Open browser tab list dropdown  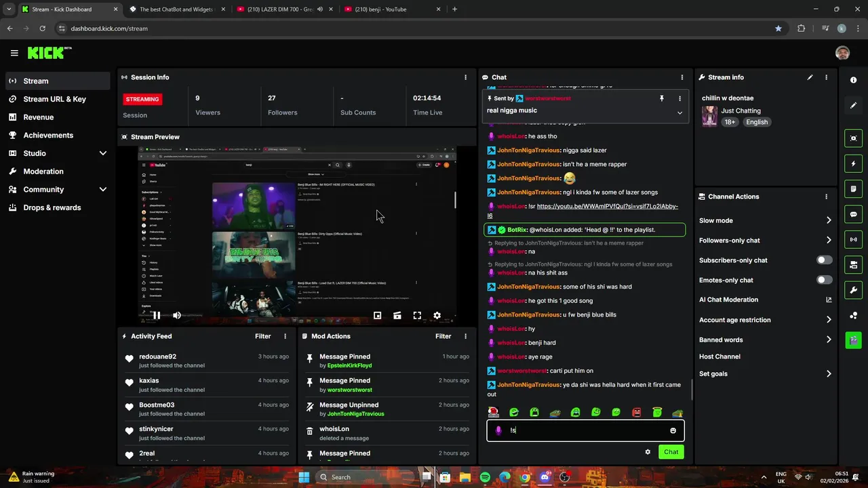click(x=8, y=9)
